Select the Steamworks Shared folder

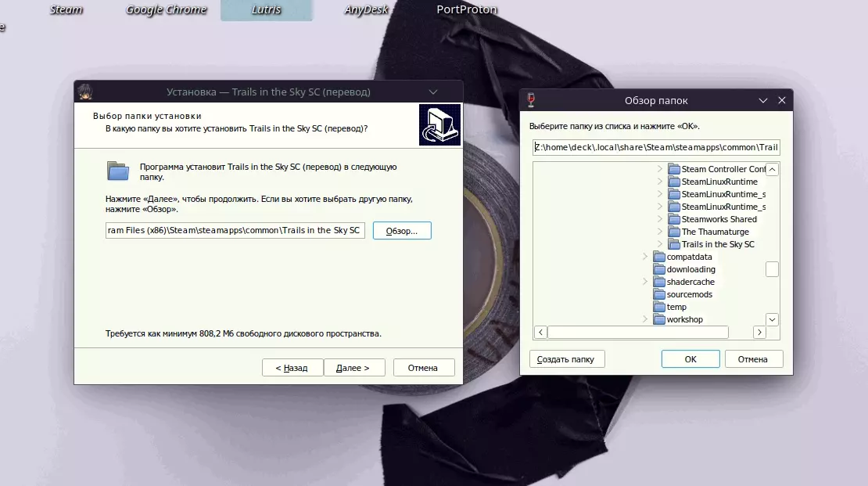(719, 219)
